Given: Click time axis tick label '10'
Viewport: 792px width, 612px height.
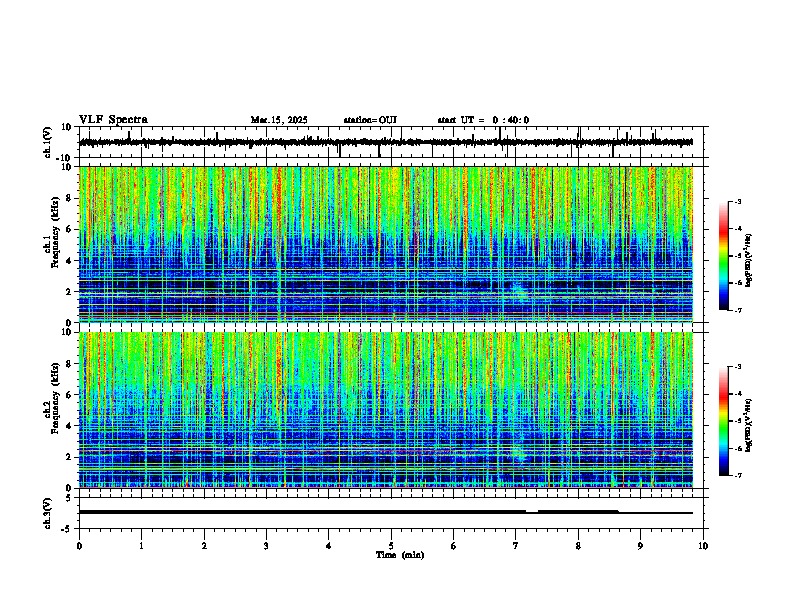Looking at the screenshot, I should tap(703, 546).
